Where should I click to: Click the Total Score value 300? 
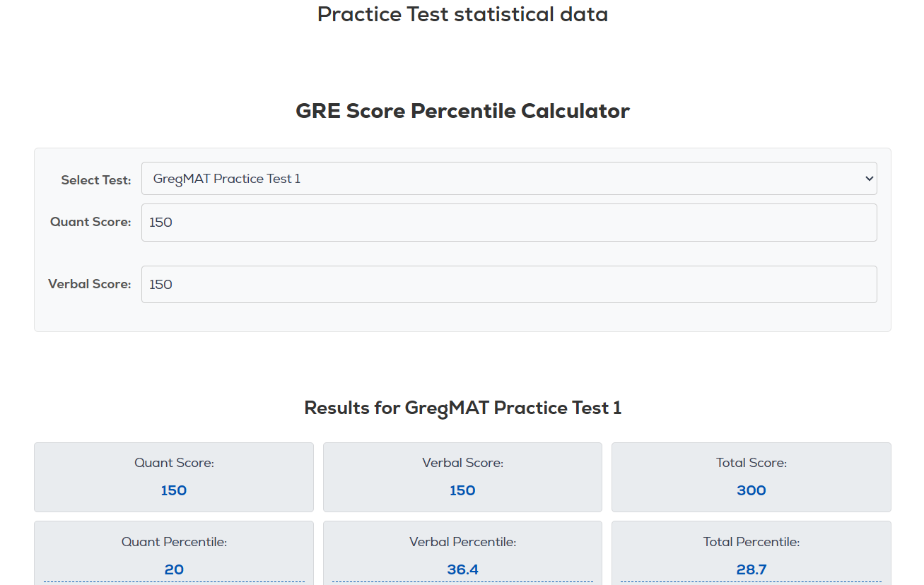coord(751,490)
